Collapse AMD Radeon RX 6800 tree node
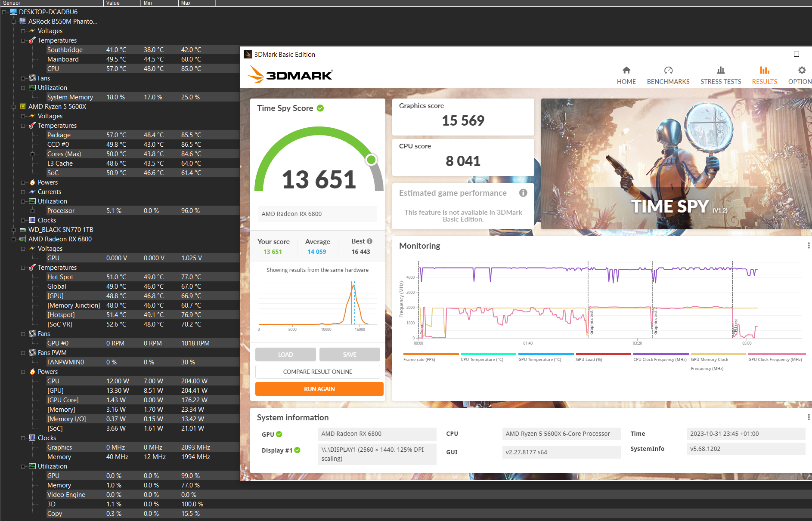This screenshot has height=521, width=812. pyautogui.click(x=13, y=239)
